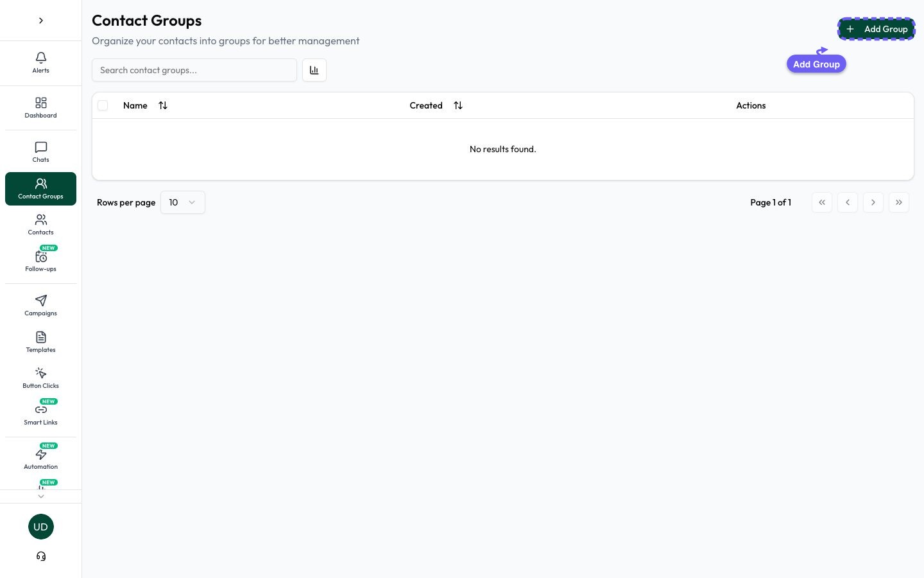Open Templates in the sidebar
924x578 pixels.
point(40,342)
